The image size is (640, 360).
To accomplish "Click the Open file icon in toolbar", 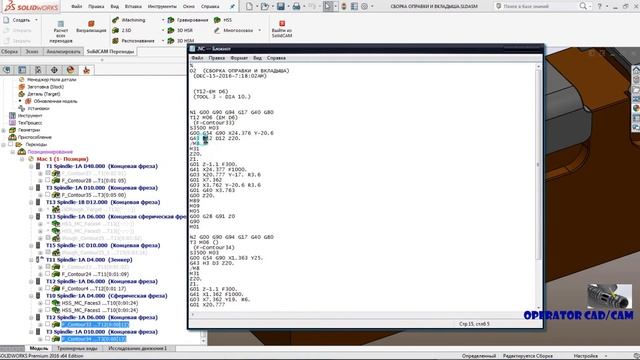I will 265,7.
